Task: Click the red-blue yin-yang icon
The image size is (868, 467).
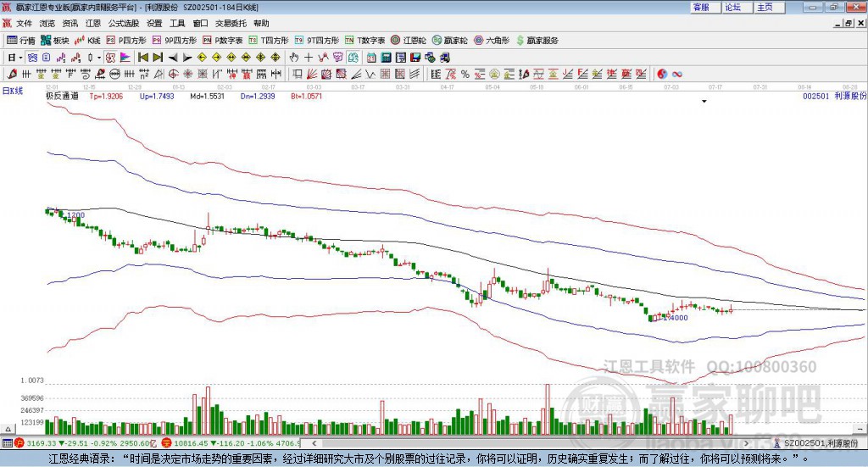Action: (662, 74)
